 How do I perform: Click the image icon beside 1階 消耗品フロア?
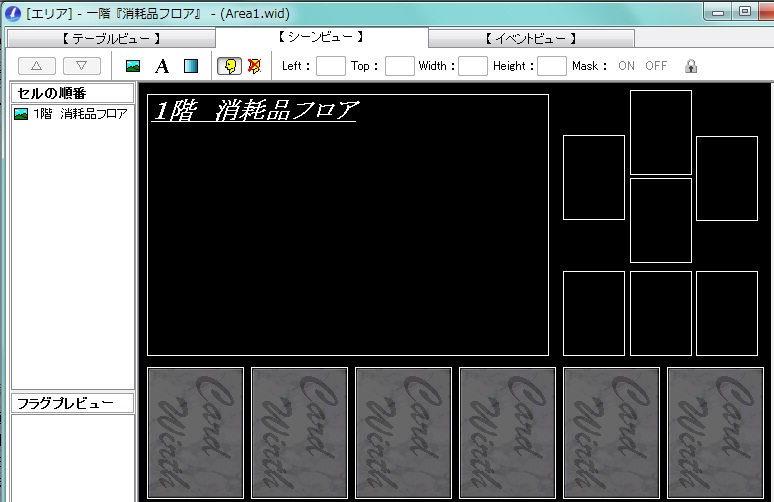21,114
